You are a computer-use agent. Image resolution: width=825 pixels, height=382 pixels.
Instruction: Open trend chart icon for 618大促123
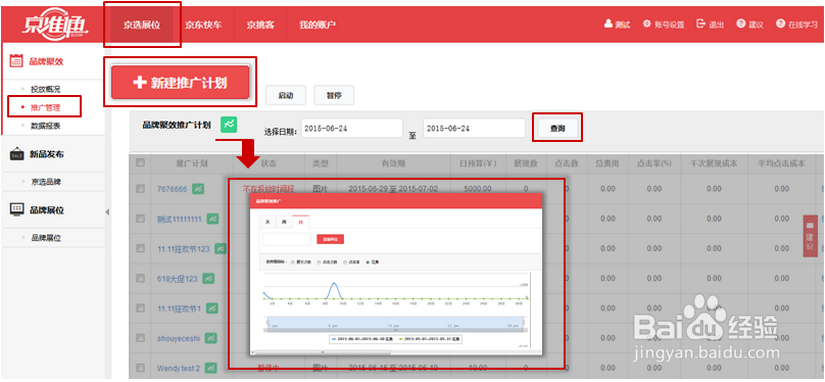[x=209, y=278]
